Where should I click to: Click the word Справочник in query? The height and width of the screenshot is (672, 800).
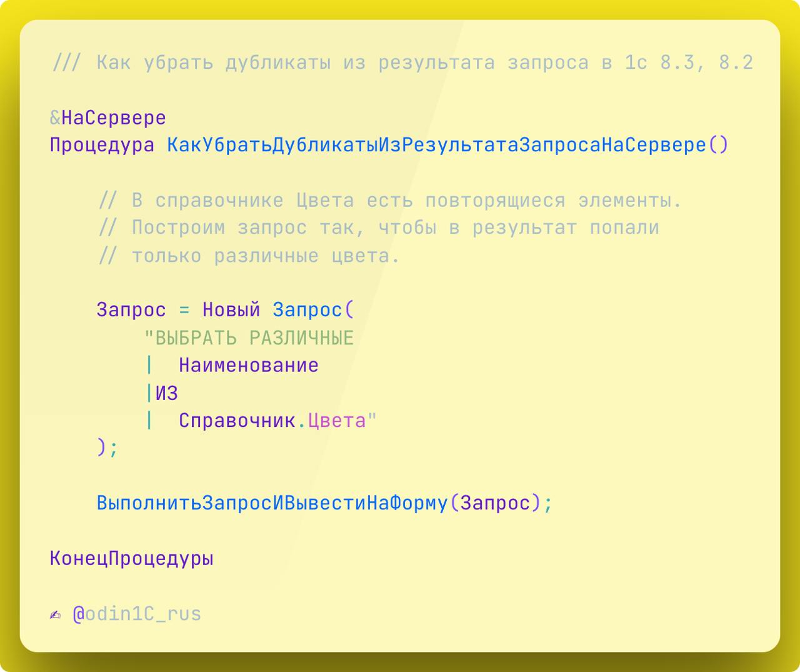237,421
